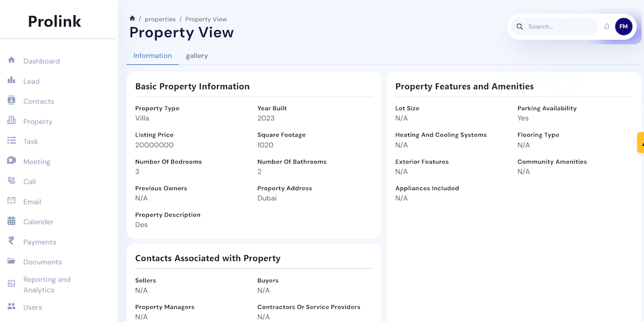The width and height of the screenshot is (644, 322).
Task: Open Reporting and Analytics page
Action: (47, 285)
